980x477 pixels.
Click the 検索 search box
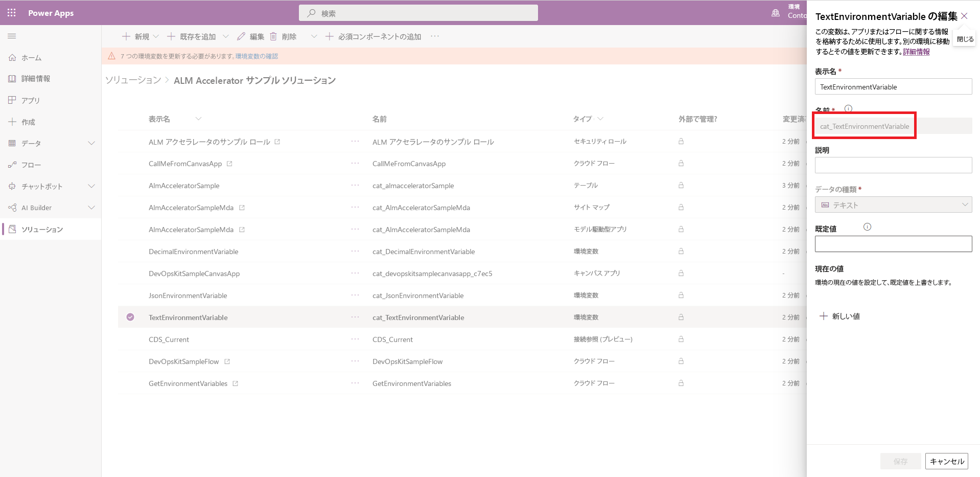coord(418,13)
